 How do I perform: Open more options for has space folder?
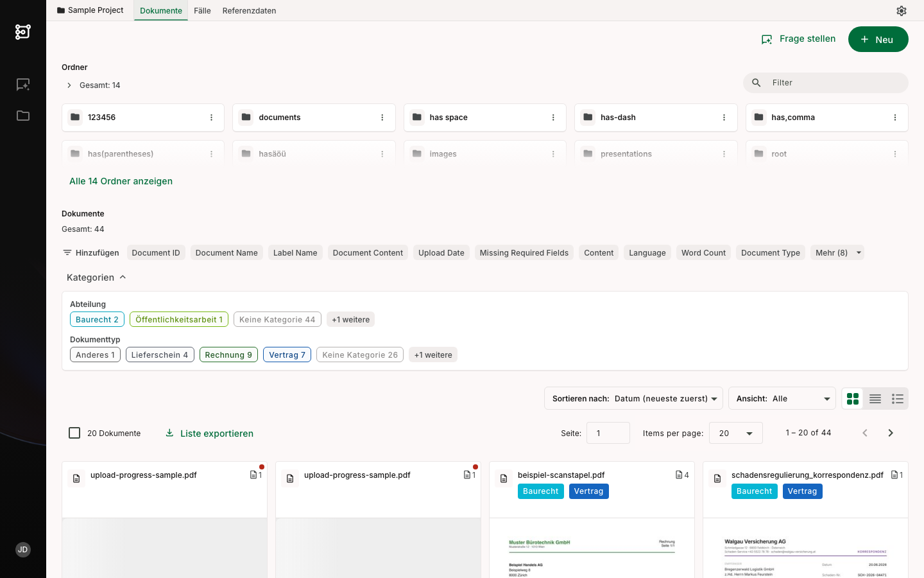click(x=553, y=118)
